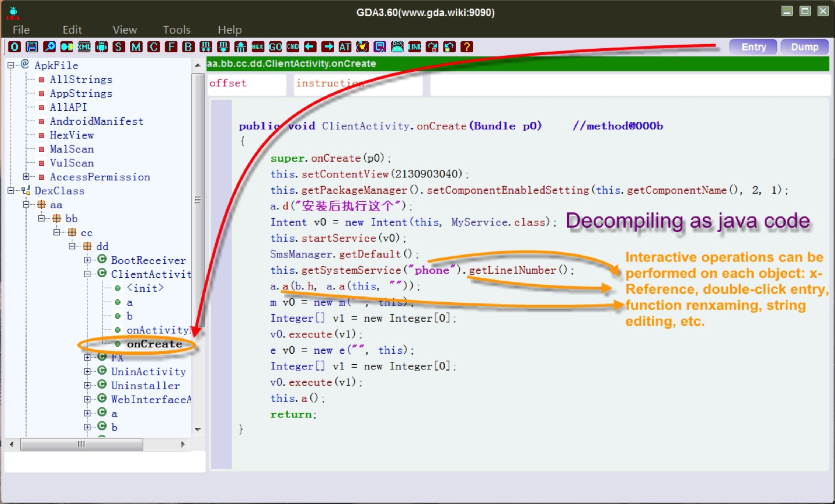The height and width of the screenshot is (504, 835).
Task: Open the Tools menu
Action: 176,30
